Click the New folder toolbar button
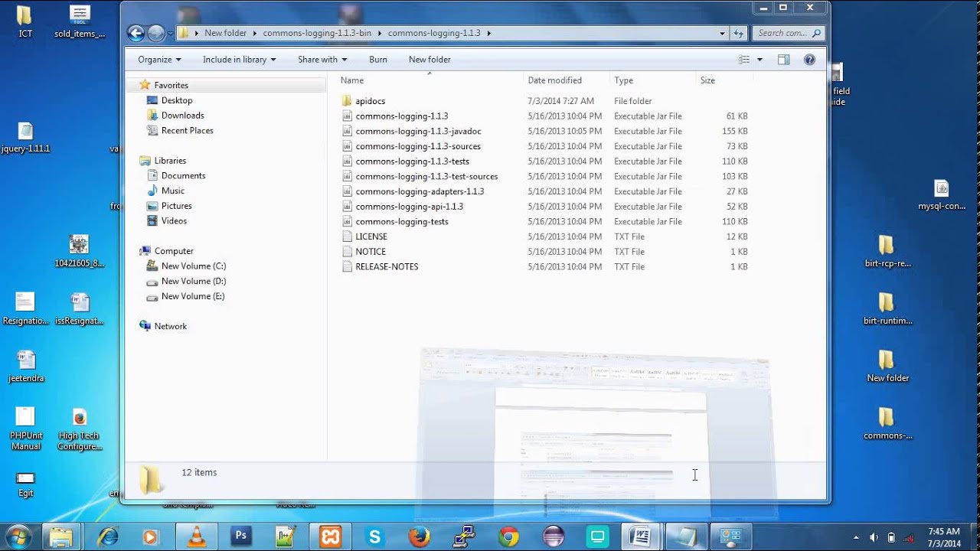The width and height of the screenshot is (980, 551). (430, 60)
